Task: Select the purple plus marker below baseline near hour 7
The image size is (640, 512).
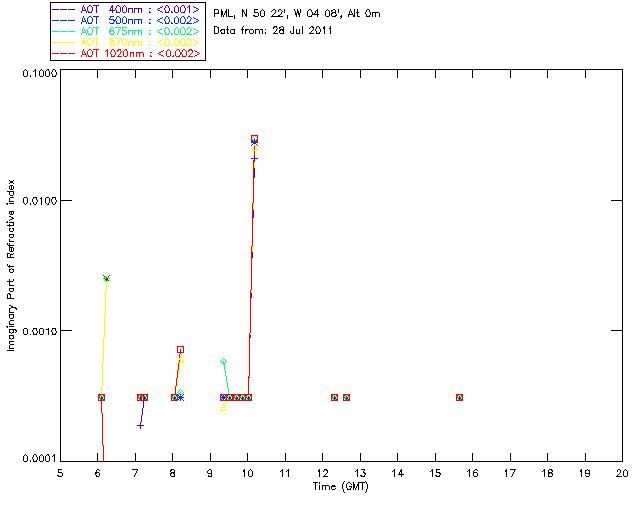Action: (140, 426)
